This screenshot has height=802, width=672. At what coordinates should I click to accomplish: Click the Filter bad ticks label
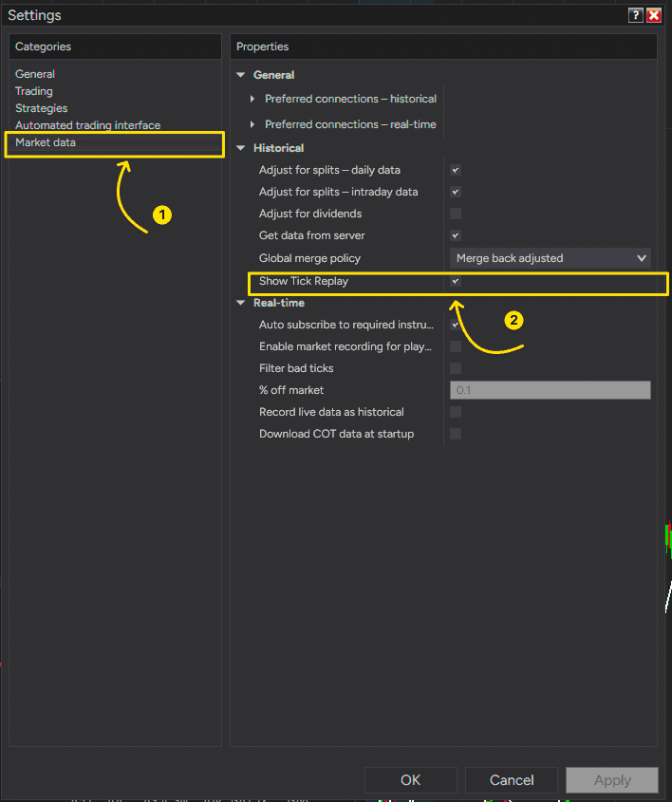pyautogui.click(x=296, y=368)
